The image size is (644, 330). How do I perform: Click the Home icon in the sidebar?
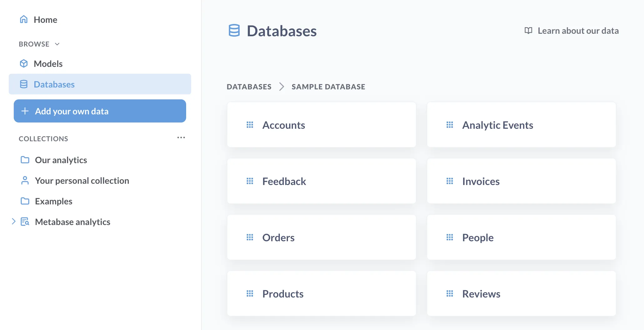tap(24, 19)
